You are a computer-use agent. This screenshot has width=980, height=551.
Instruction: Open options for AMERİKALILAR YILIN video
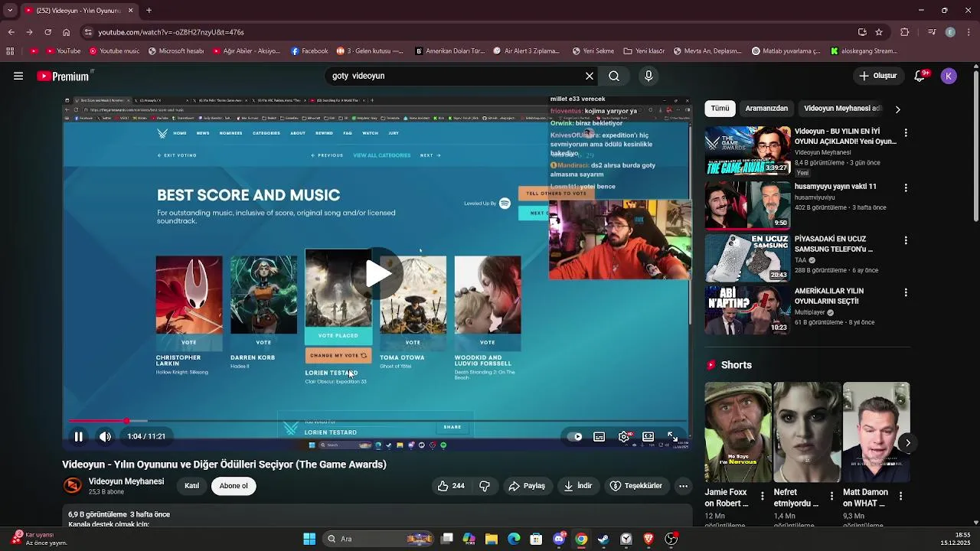[x=906, y=292]
